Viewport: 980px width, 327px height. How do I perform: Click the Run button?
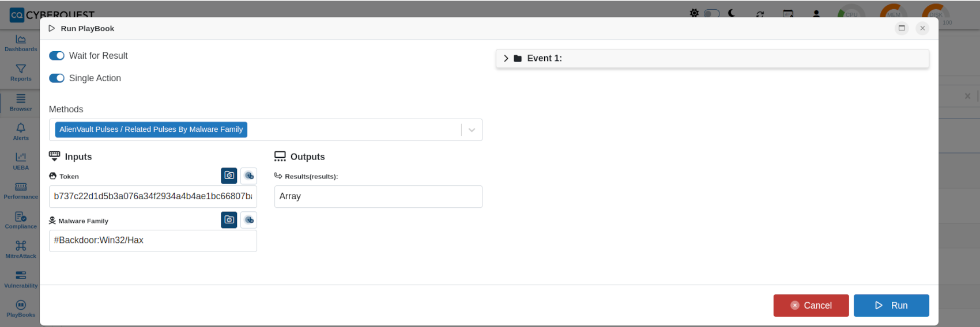(891, 306)
